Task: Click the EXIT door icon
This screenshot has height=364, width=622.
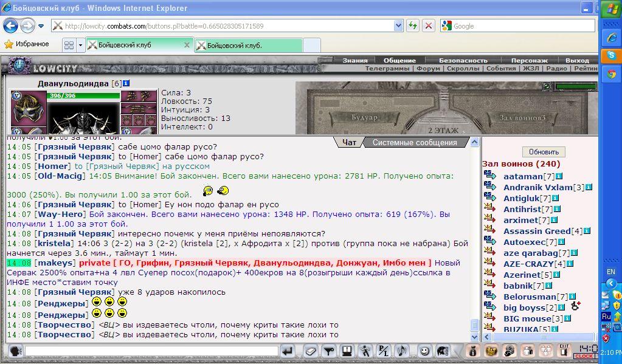Action: (x=564, y=351)
